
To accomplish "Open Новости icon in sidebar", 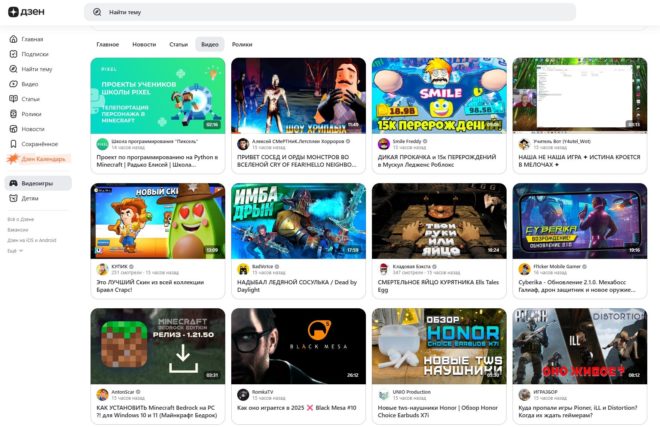I will [13, 129].
